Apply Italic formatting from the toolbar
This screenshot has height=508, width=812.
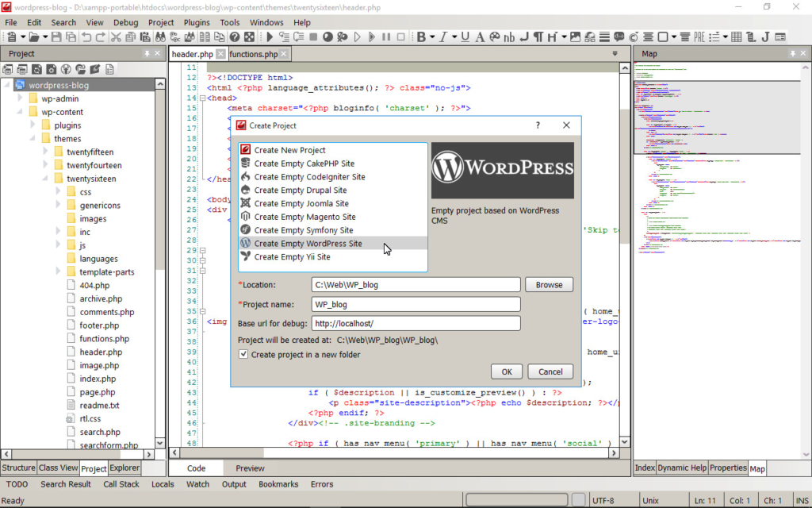pos(444,37)
